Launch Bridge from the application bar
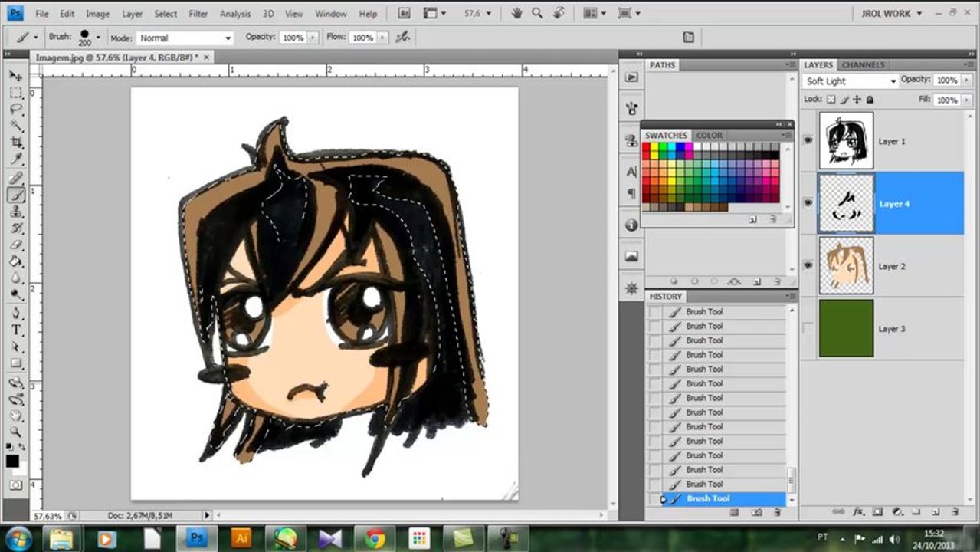Image resolution: width=980 pixels, height=552 pixels. point(404,13)
